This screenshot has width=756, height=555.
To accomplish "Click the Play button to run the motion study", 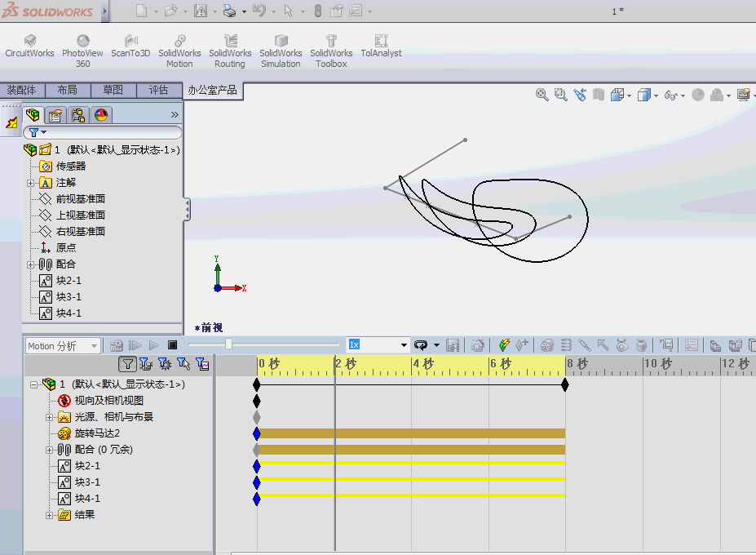I will 153,344.
